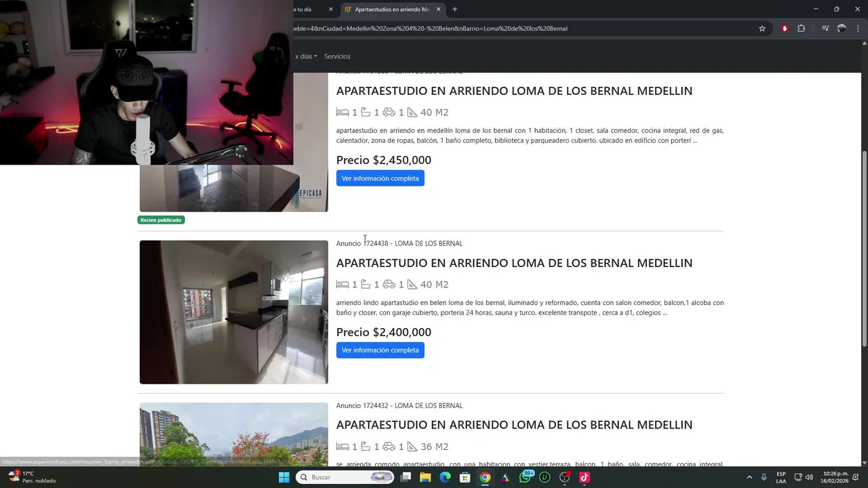Close the tab ending in 'a tu día'

(x=331, y=9)
